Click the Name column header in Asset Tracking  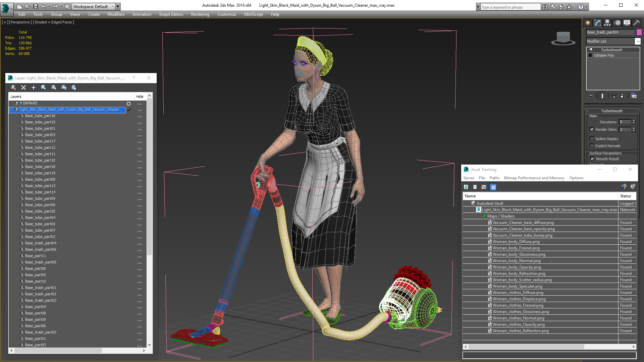click(x=540, y=196)
